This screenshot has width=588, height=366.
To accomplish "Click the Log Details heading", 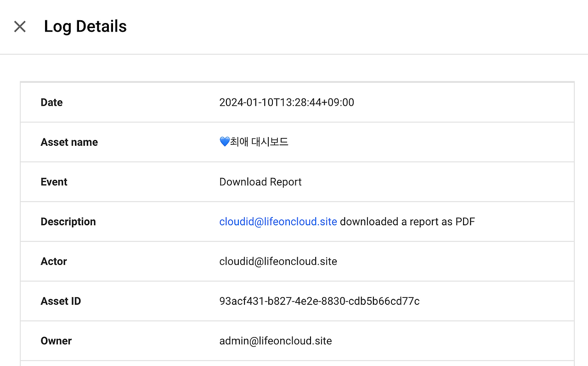I will pos(85,27).
